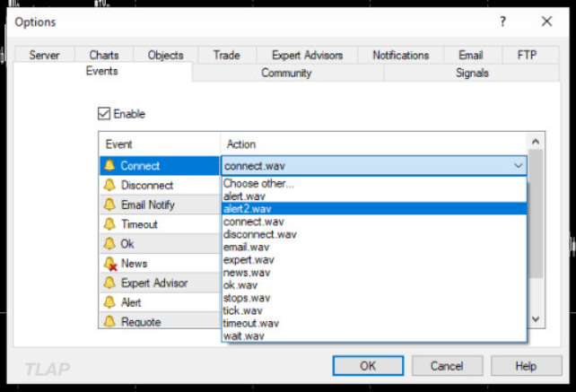Select the Requote event row
The width and height of the screenshot is (576, 392).
point(160,320)
